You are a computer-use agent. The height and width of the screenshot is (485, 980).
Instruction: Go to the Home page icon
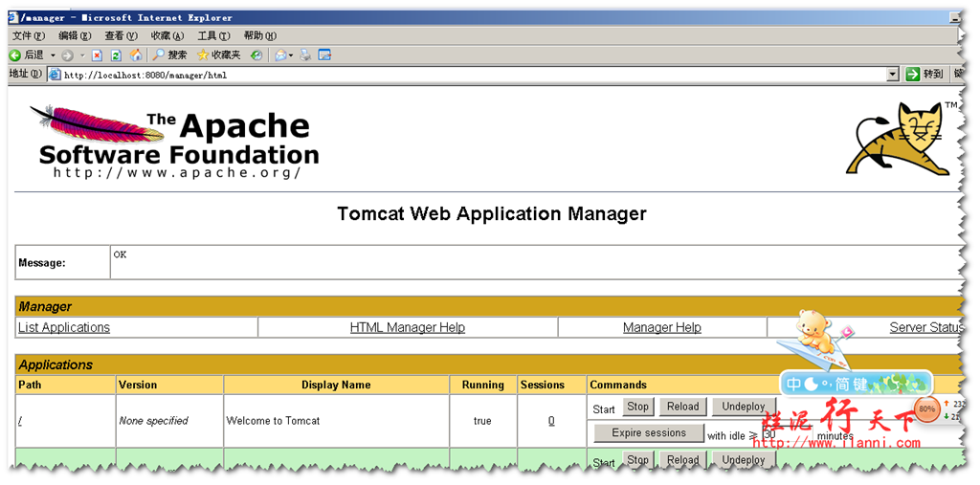click(x=136, y=55)
